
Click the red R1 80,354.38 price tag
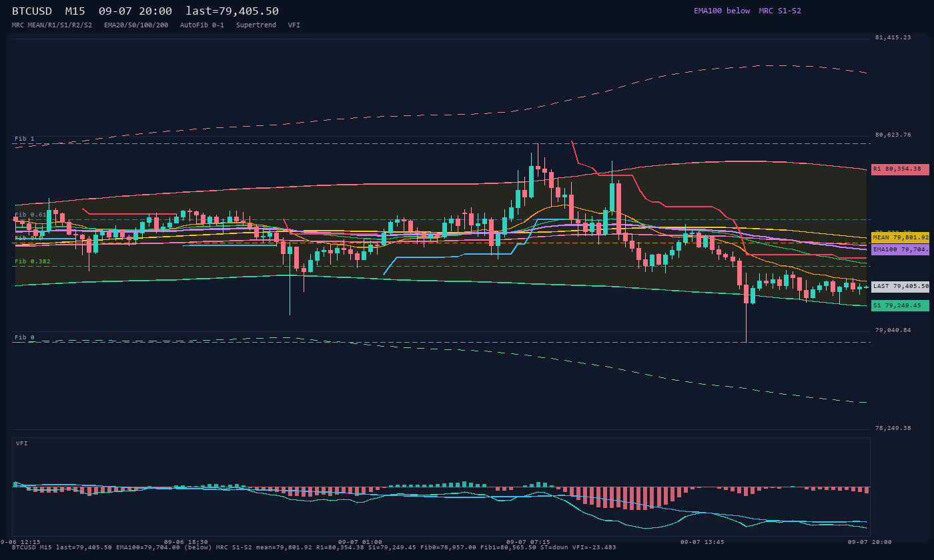point(900,169)
